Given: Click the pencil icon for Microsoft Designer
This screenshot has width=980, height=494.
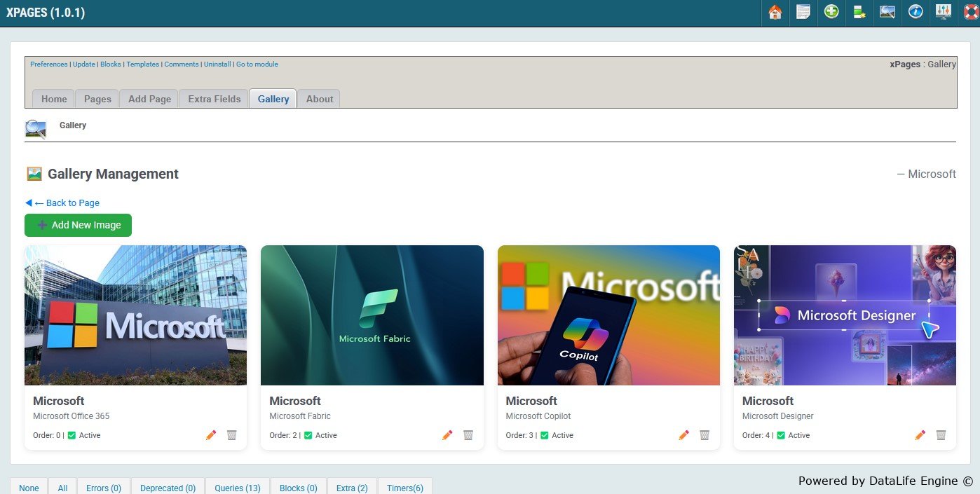Looking at the screenshot, I should (920, 435).
